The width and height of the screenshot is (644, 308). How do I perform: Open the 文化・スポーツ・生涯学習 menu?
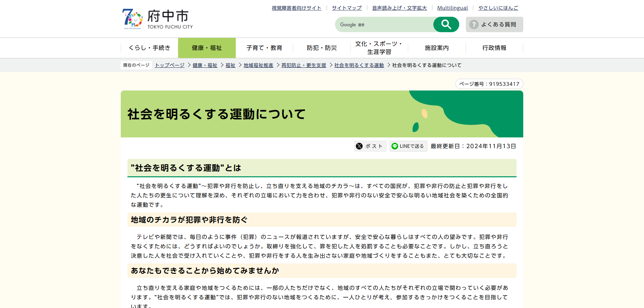tap(379, 48)
